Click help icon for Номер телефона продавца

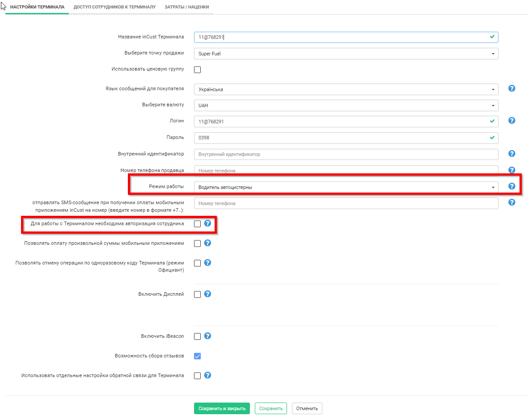point(512,170)
